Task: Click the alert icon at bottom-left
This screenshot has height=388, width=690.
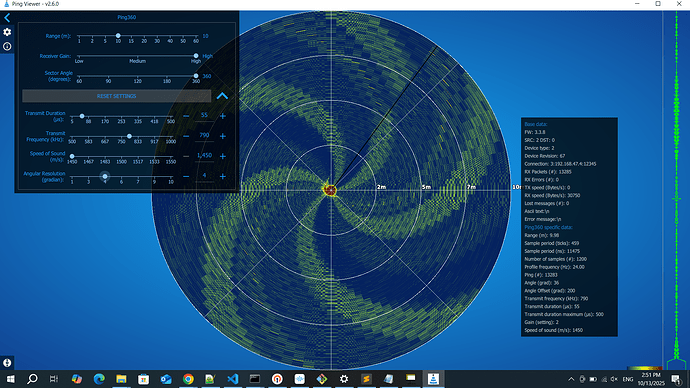Action: point(7,363)
